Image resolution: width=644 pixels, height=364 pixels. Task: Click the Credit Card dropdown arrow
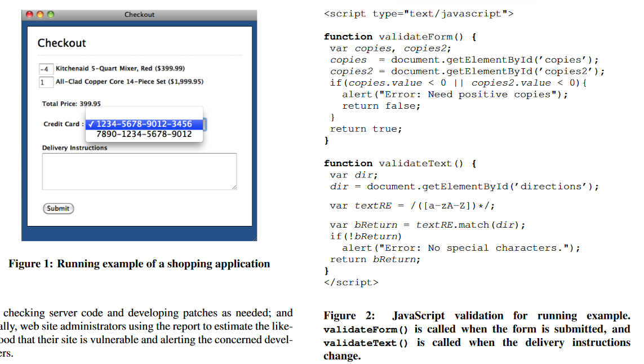click(x=205, y=124)
